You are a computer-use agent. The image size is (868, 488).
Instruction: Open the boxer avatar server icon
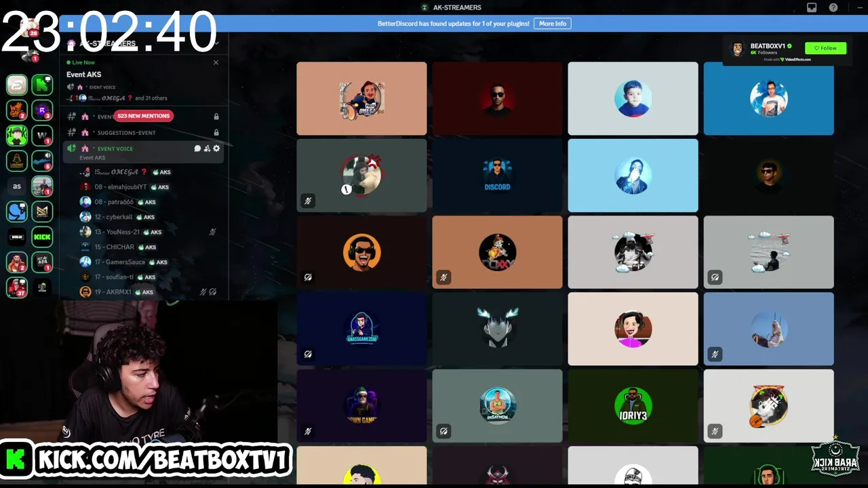[x=17, y=262]
